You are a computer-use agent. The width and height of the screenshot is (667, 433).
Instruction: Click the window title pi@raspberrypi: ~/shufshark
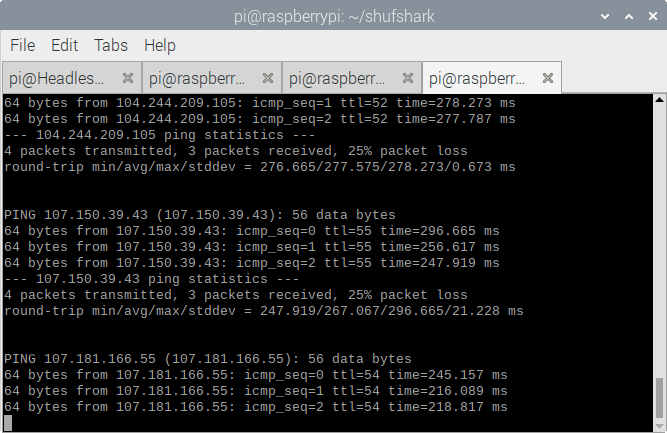(334, 17)
